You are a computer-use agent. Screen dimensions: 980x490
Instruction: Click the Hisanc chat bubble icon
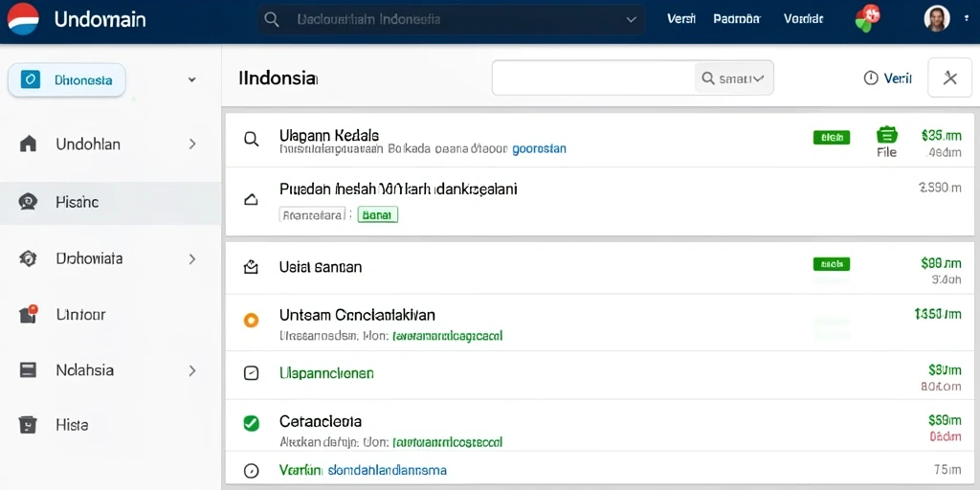[28, 202]
